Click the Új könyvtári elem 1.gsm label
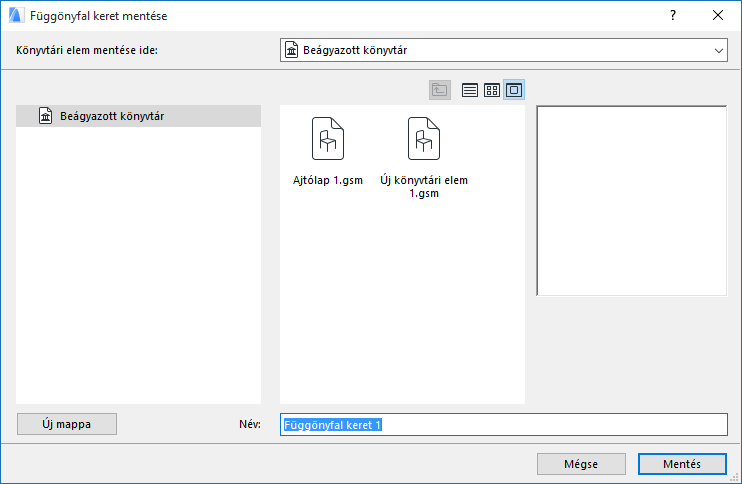742x484 pixels. [424, 186]
